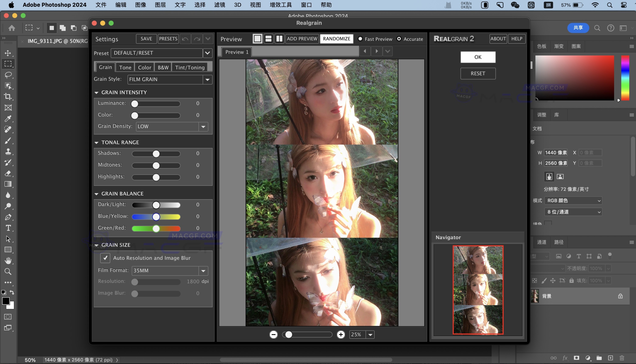
Task: Click the Luminance slider handle
Action: point(135,104)
